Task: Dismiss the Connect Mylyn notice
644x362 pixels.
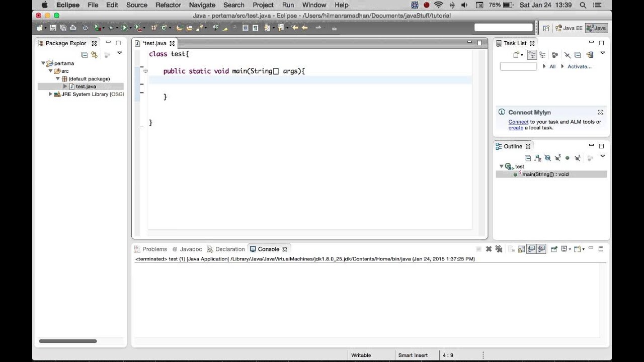Action: point(600,112)
